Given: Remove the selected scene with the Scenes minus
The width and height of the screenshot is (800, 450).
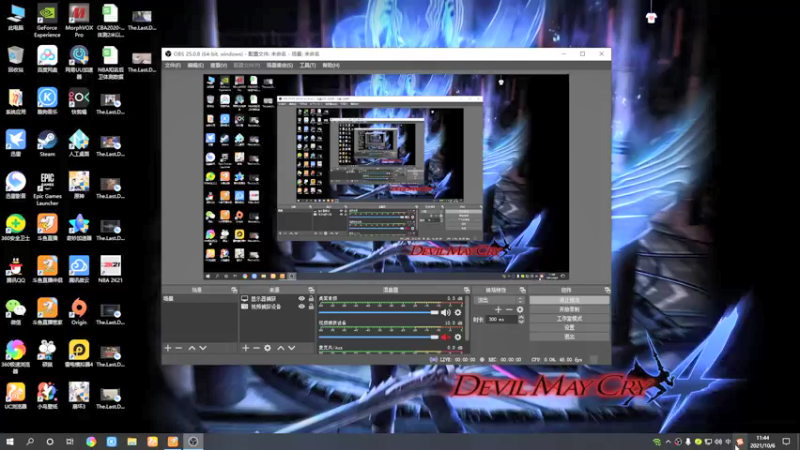Looking at the screenshot, I should tap(179, 348).
